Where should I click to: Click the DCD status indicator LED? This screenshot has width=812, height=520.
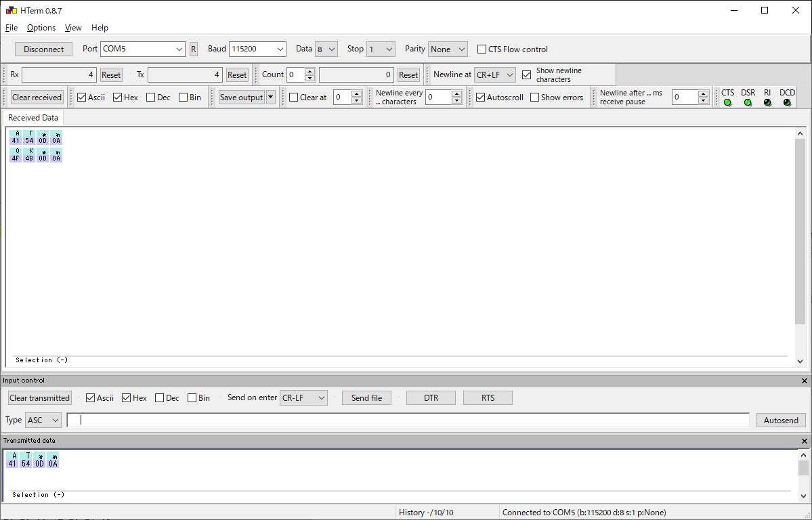pos(787,103)
